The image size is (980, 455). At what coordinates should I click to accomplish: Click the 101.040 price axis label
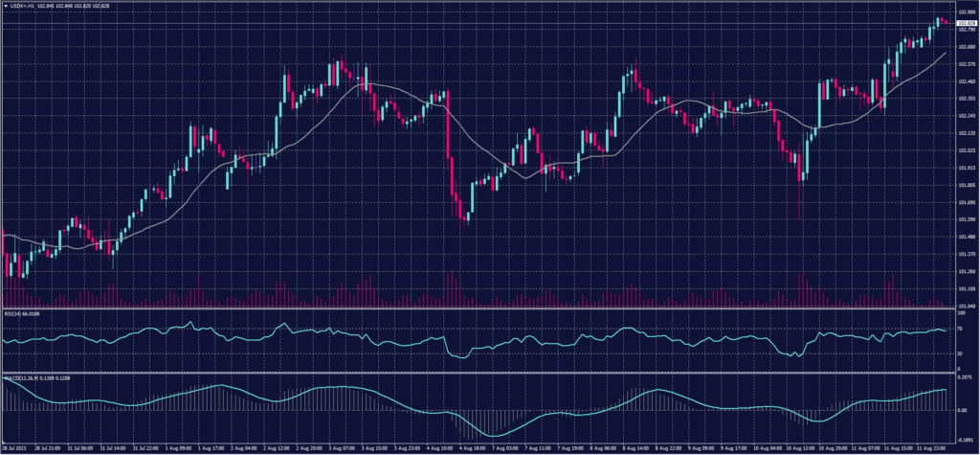click(x=965, y=306)
